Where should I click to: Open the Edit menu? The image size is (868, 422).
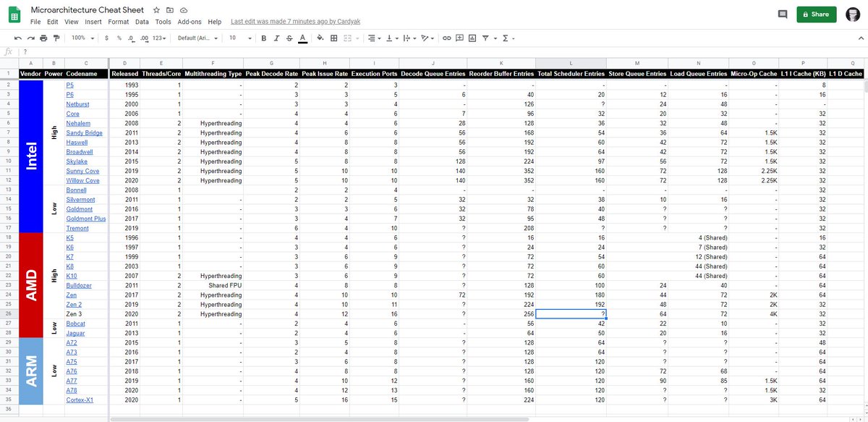[53, 22]
